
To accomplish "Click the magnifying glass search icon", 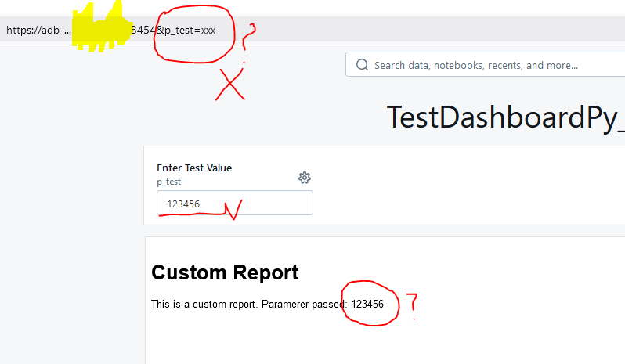I will 362,65.
